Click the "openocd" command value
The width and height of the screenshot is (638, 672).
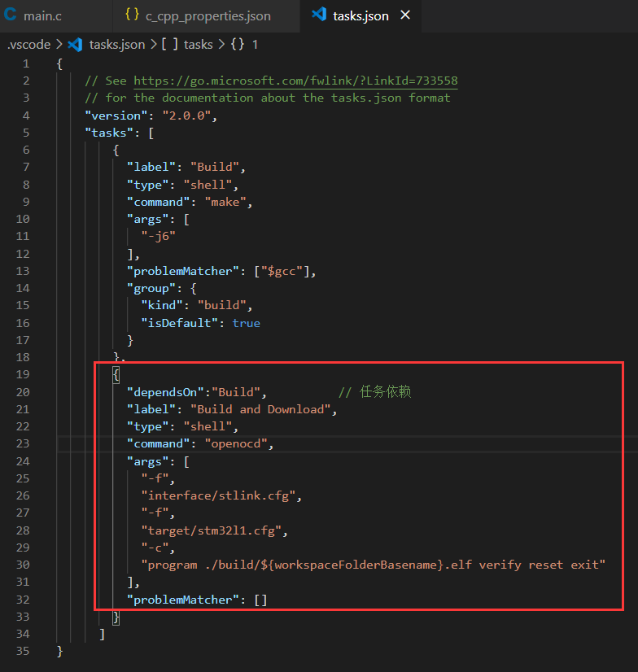tap(235, 443)
